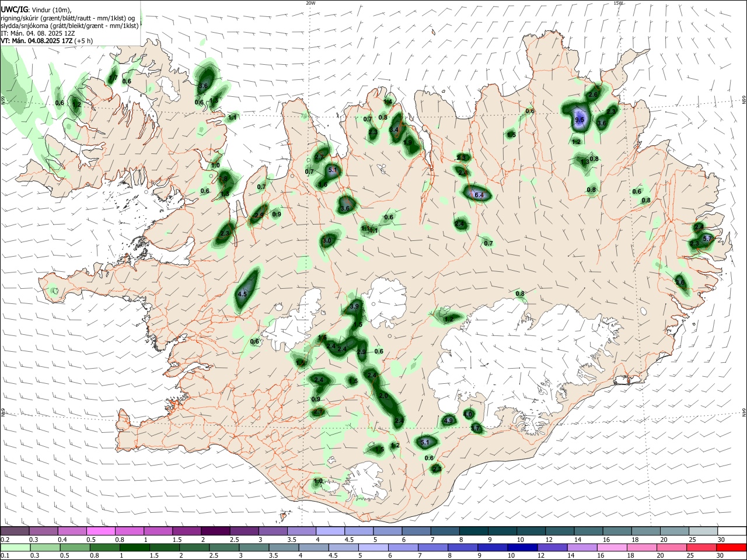Select the navy blue swatch in the rain legend
Viewport: 747px width, 560px height.
[x=522, y=548]
